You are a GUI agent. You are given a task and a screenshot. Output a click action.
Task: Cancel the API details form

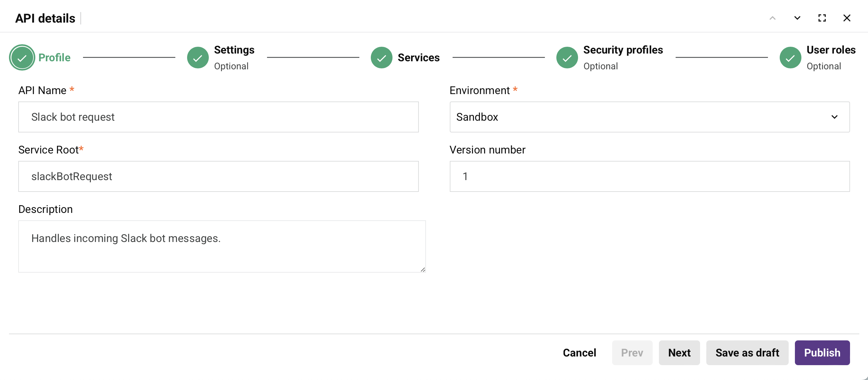tap(579, 352)
